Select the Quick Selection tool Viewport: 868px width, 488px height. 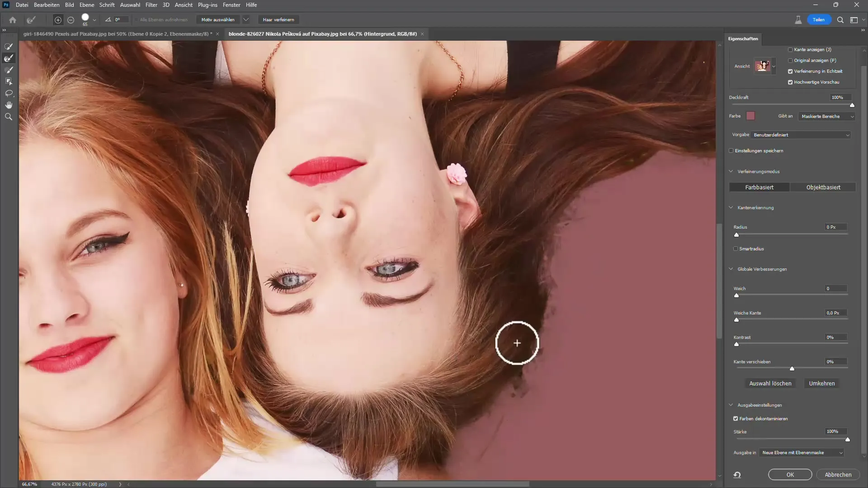[9, 47]
